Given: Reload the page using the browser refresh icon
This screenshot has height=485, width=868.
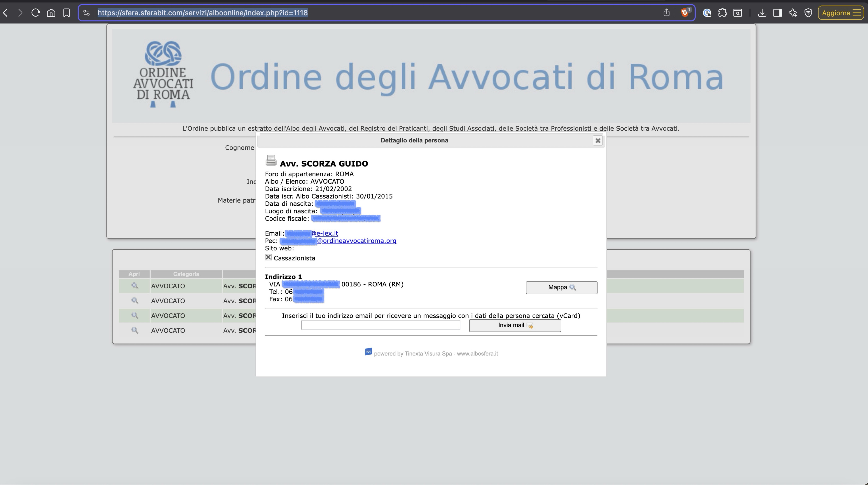Looking at the screenshot, I should click(35, 13).
